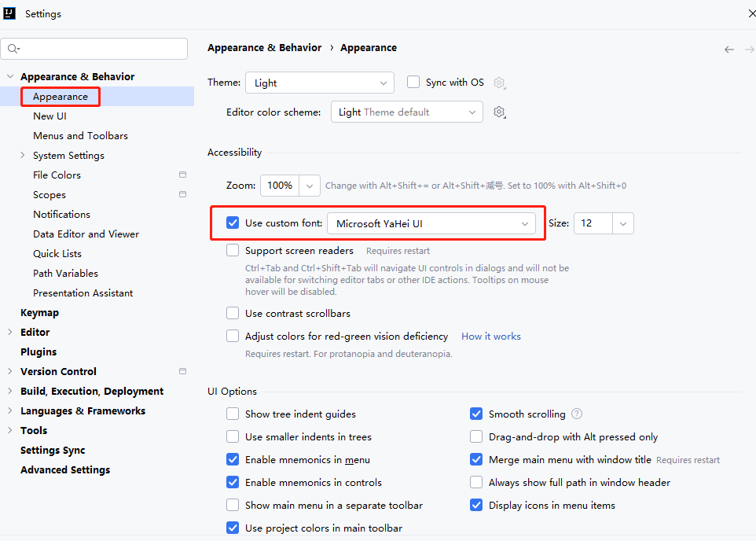Disable the Use custom font checkbox

[233, 223]
